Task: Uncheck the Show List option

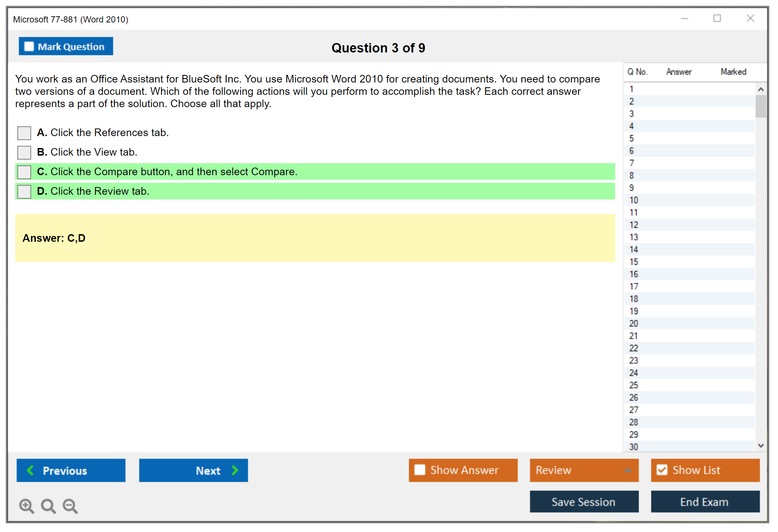Action: (662, 470)
